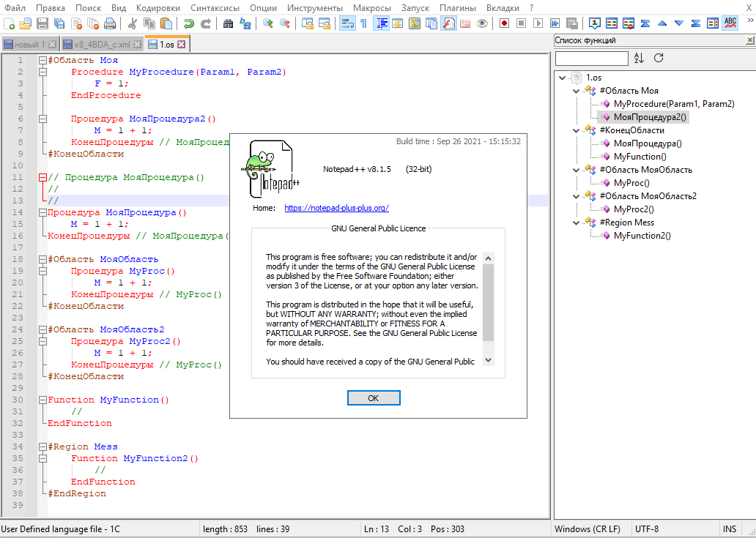
Task: Click the Clear compare results icon
Action: 629,23
